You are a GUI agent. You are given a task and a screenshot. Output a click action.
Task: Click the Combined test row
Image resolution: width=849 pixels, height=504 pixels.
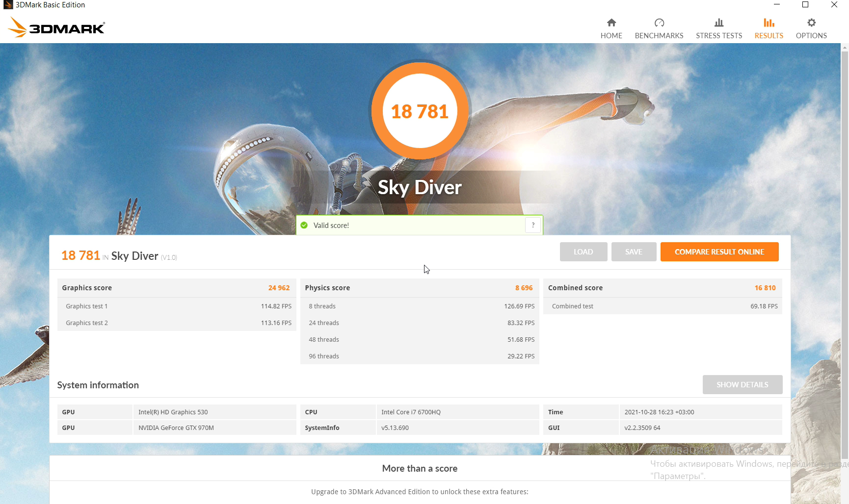pos(663,306)
